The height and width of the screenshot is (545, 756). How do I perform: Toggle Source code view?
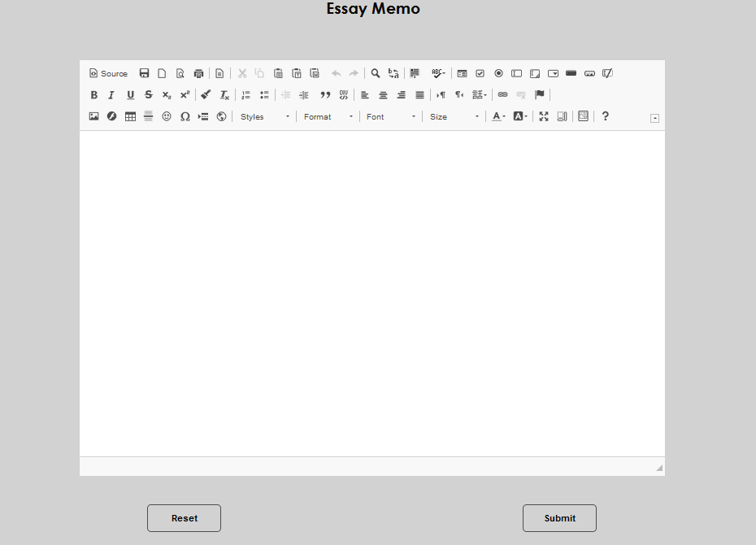coord(108,73)
